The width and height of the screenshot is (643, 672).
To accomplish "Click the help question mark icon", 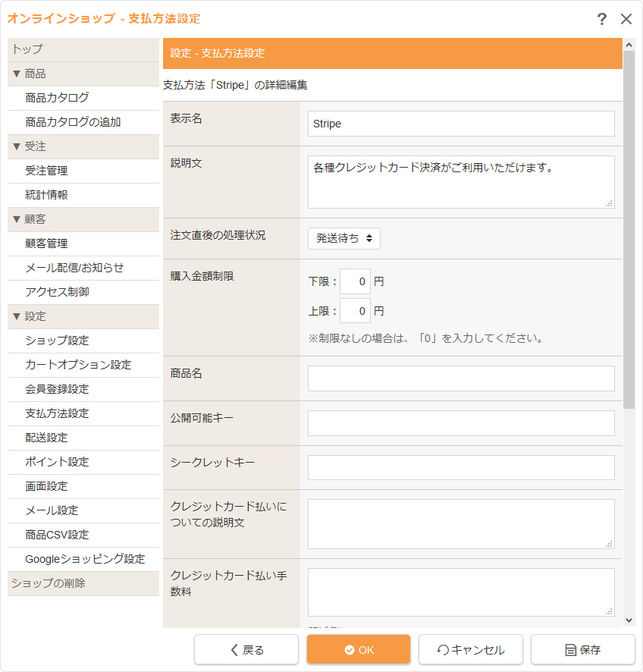I will [602, 19].
